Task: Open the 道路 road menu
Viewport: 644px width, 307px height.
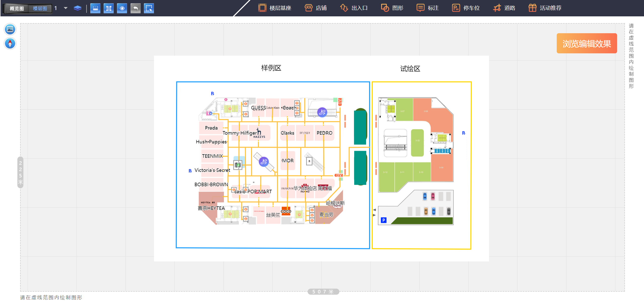Action: click(504, 8)
